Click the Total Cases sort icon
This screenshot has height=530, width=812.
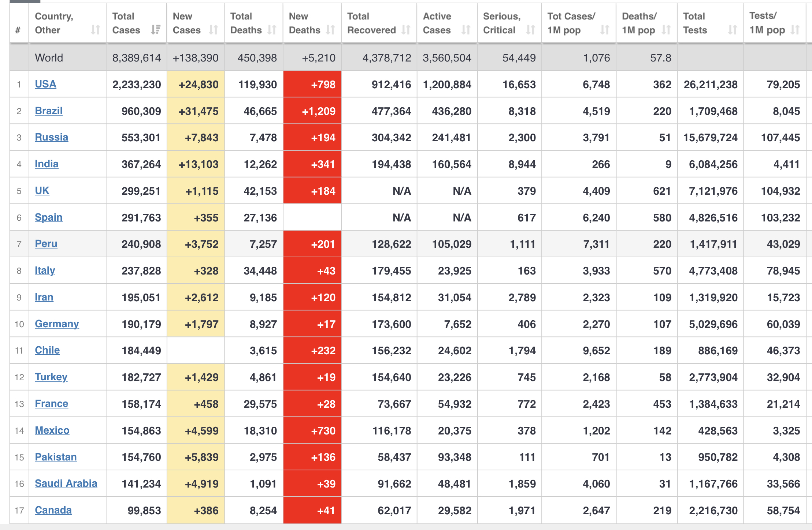coord(156,30)
